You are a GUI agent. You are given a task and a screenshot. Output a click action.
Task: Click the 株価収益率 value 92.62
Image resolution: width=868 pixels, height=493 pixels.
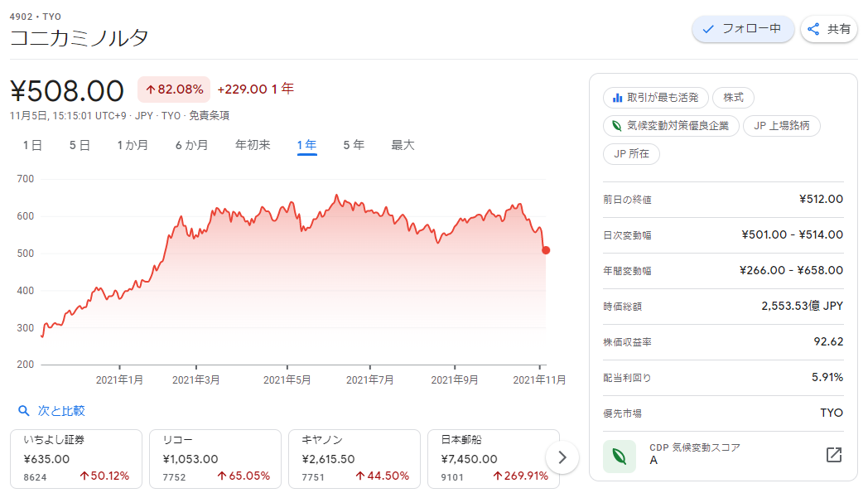pos(828,341)
